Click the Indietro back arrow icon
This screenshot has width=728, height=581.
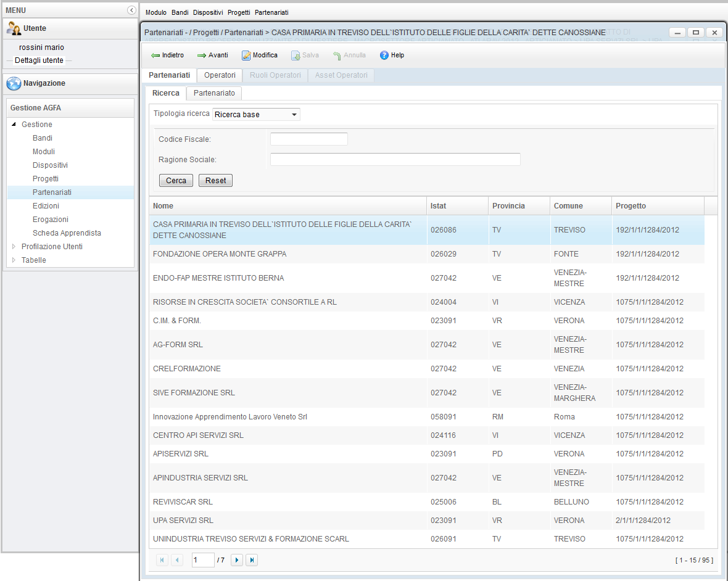[x=155, y=56]
